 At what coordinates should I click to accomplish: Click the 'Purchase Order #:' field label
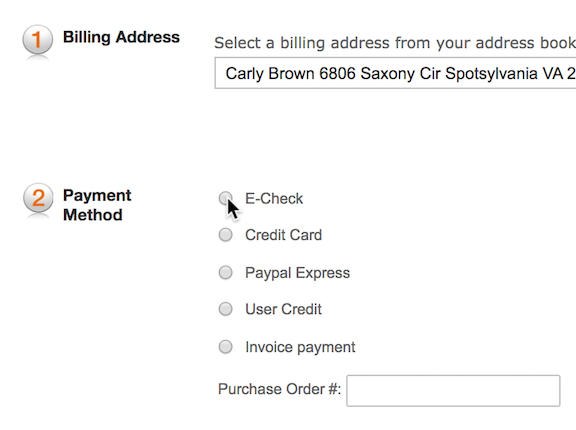(280, 389)
